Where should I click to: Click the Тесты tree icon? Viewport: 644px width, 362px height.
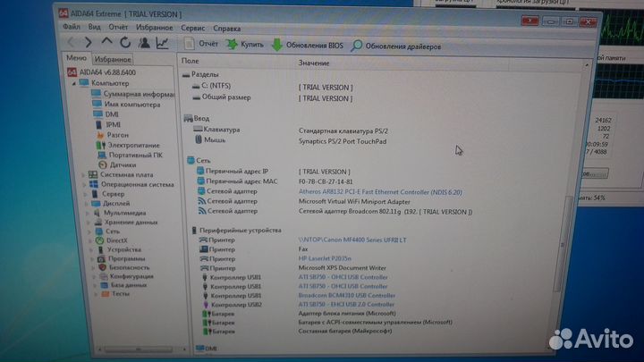coord(106,294)
